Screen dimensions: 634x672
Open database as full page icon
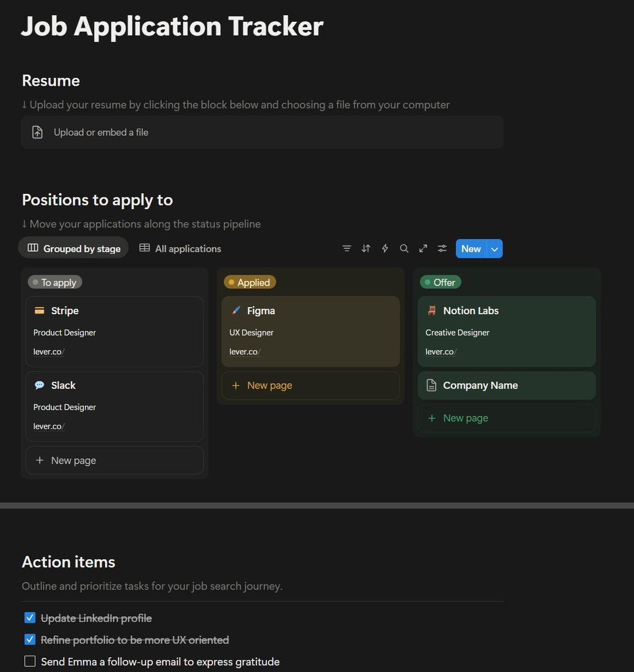coord(423,248)
